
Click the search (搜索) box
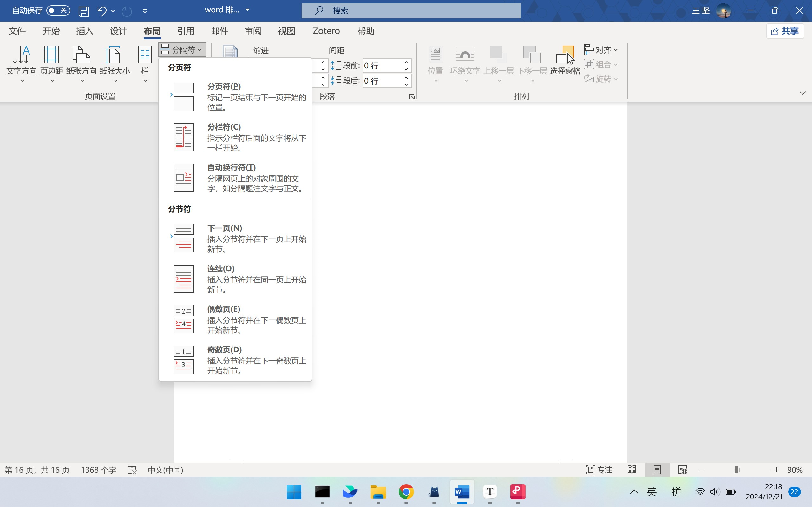(x=411, y=11)
